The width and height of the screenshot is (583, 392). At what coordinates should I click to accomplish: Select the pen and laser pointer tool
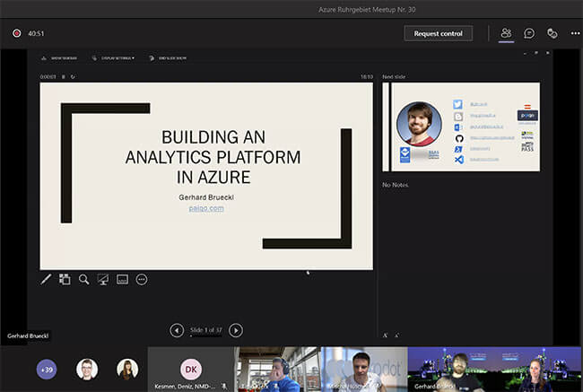tap(46, 279)
